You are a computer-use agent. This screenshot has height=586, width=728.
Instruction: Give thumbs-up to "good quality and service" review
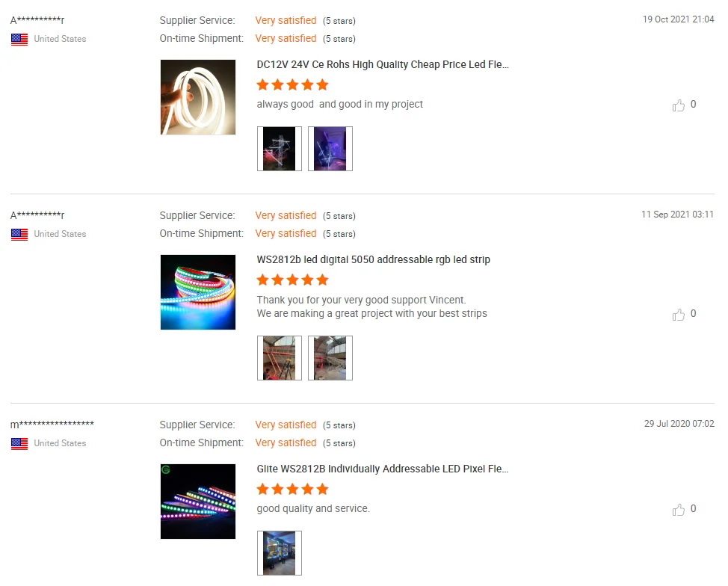679,510
